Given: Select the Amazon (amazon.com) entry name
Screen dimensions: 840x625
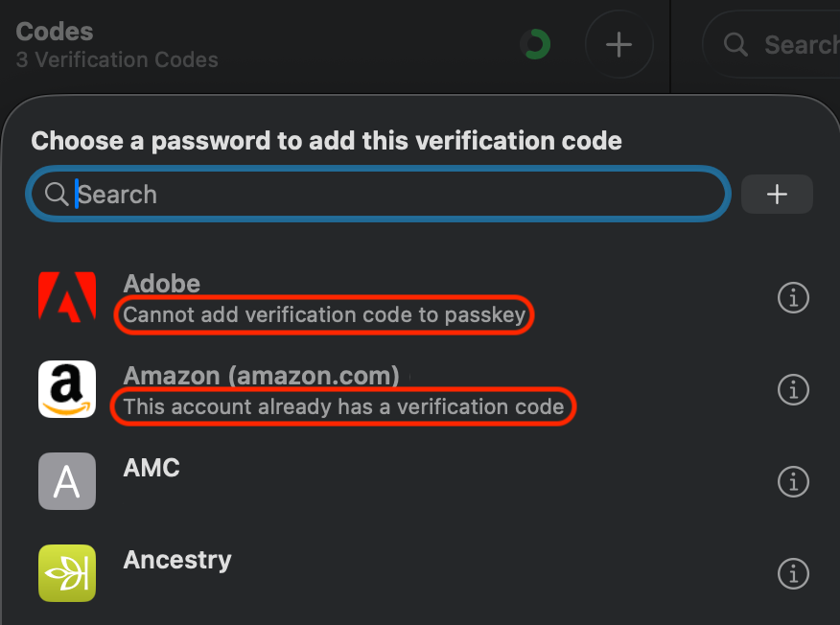Looking at the screenshot, I should [261, 375].
